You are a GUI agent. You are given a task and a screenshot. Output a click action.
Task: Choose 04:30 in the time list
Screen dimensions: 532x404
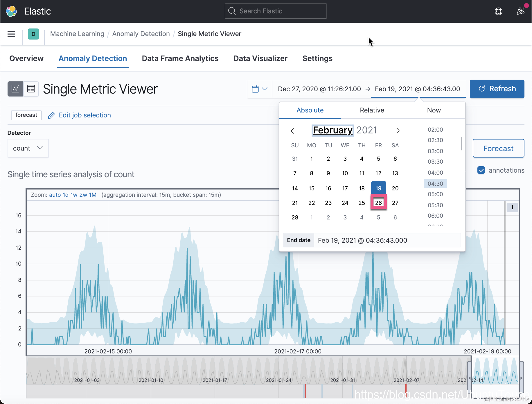click(x=435, y=184)
